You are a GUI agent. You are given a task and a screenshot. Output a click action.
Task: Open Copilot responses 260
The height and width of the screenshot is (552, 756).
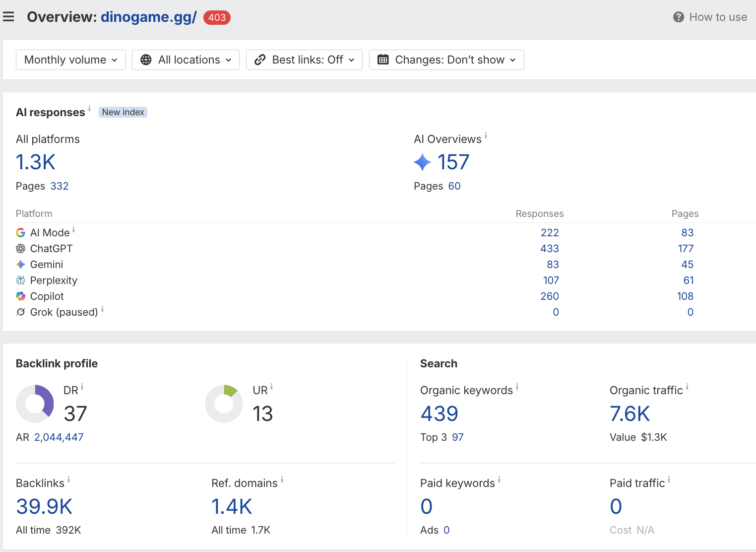click(x=550, y=296)
